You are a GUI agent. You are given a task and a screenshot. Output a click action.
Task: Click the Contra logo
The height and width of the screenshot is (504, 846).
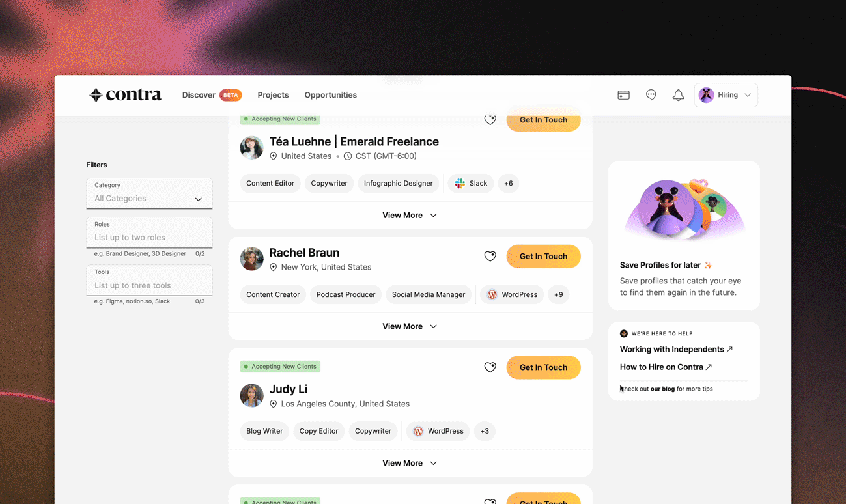point(125,95)
